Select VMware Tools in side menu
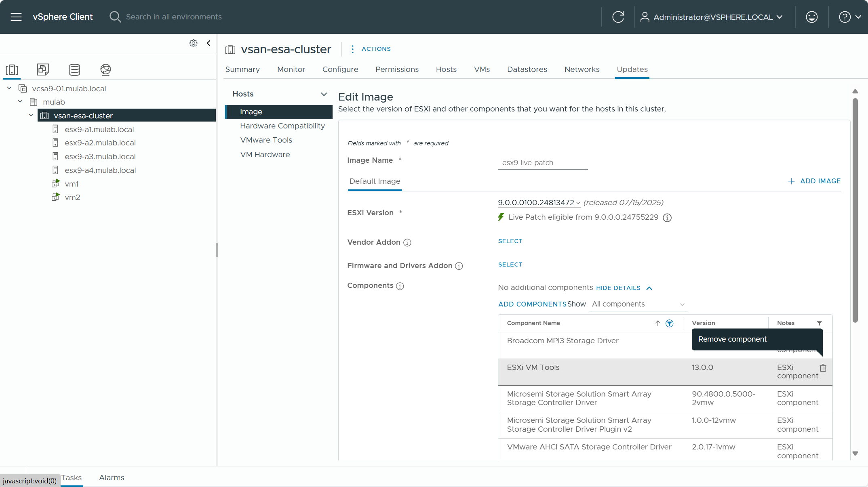868x487 pixels. [x=266, y=140]
